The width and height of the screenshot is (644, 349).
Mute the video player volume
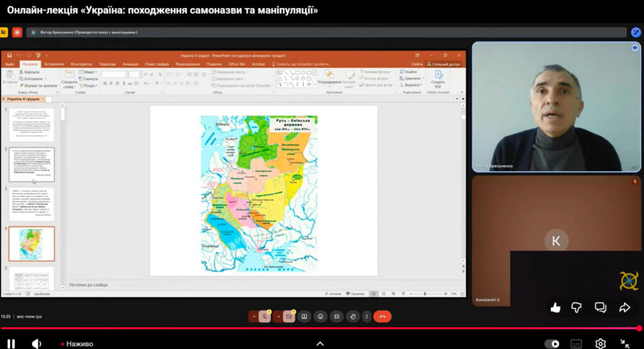[x=36, y=343]
